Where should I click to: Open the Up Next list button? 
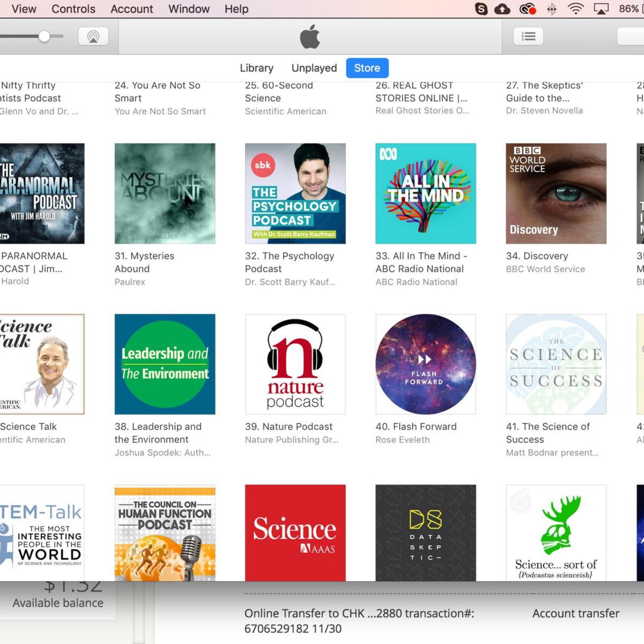coord(528,36)
